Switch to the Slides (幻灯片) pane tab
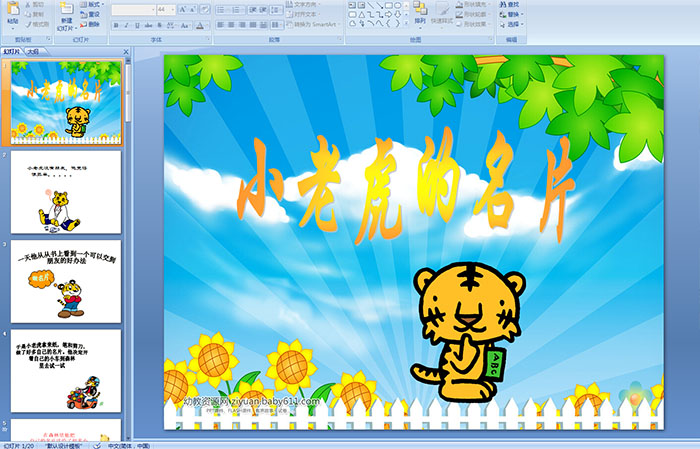Viewport: 700px width, 449px height. click(12, 52)
